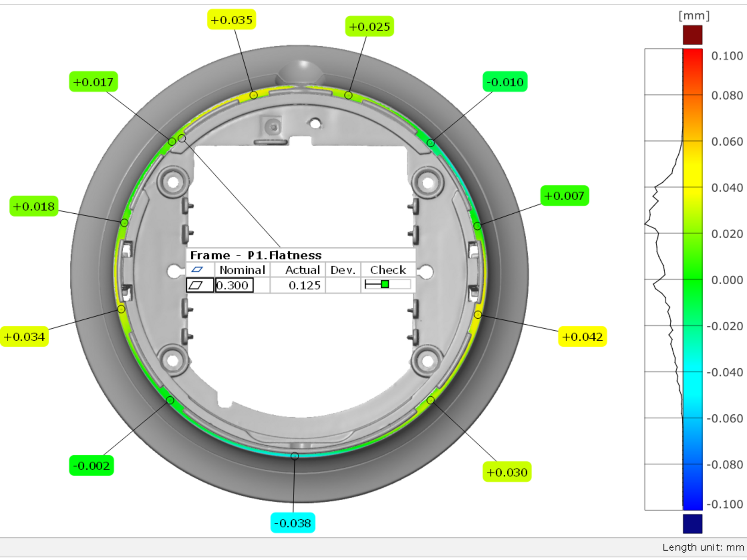Select the -0.038 cyan deviation label

(x=293, y=523)
